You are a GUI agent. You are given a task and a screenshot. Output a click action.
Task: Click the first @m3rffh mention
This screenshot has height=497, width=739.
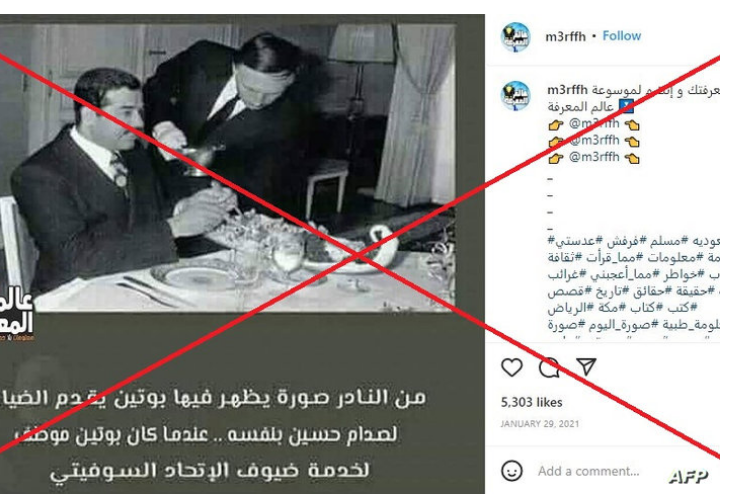coord(594,123)
